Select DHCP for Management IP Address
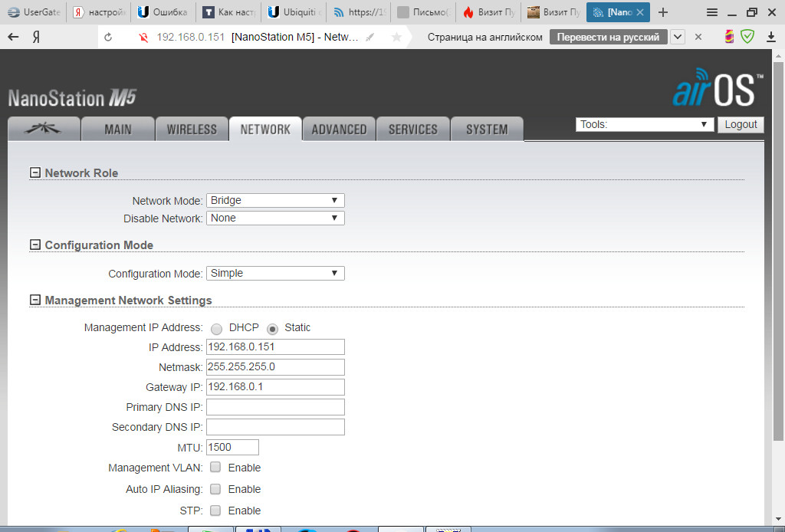 point(216,329)
